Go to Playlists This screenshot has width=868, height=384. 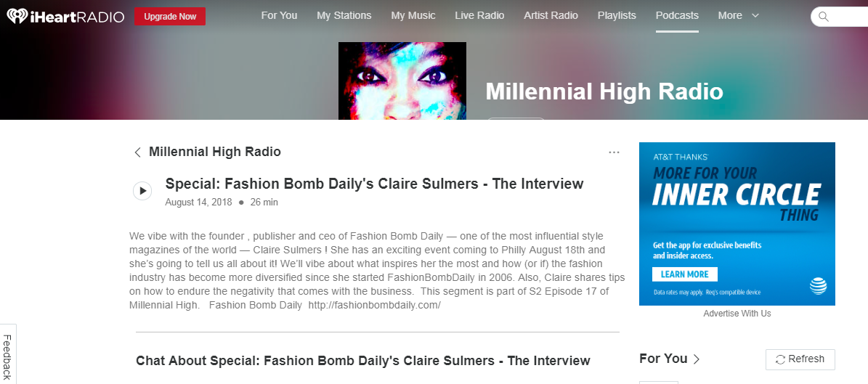pyautogui.click(x=617, y=15)
